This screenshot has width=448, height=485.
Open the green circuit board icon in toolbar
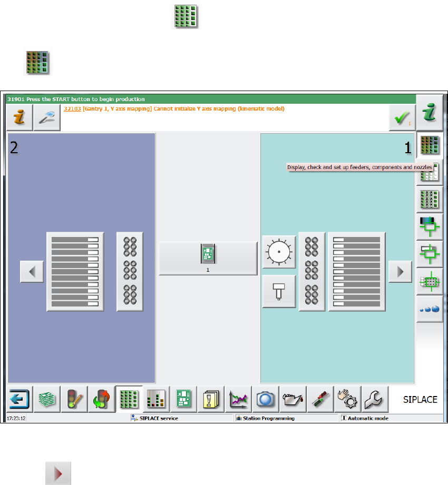point(183,399)
